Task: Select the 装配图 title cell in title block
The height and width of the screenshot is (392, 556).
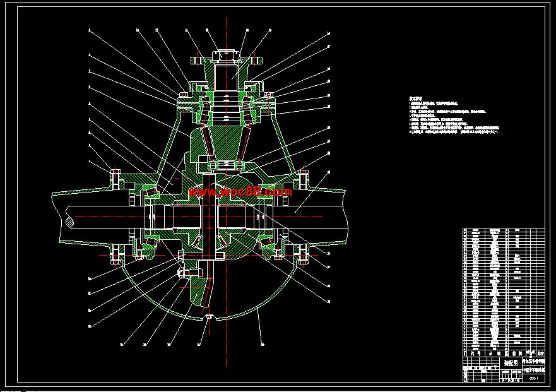Action: [511, 363]
